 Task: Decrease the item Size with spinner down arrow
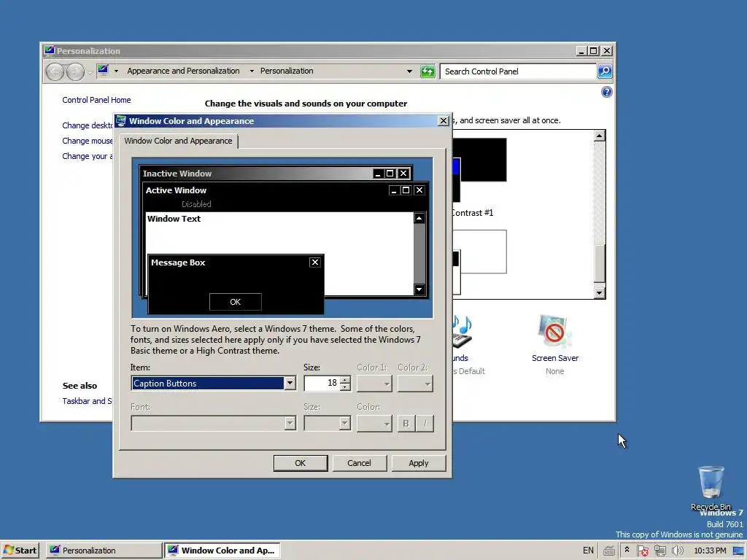(345, 386)
